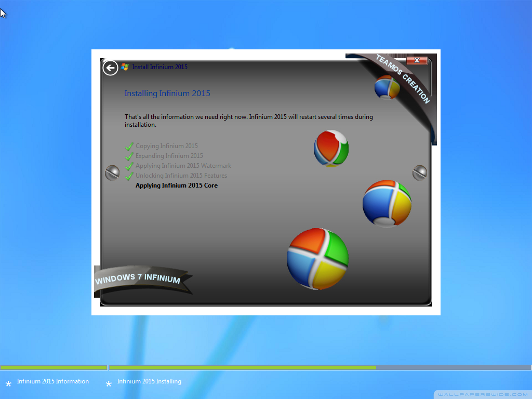The width and height of the screenshot is (532, 399).
Task: Click the green checkmark beside Copying Infinium 2015
Action: coord(129,147)
